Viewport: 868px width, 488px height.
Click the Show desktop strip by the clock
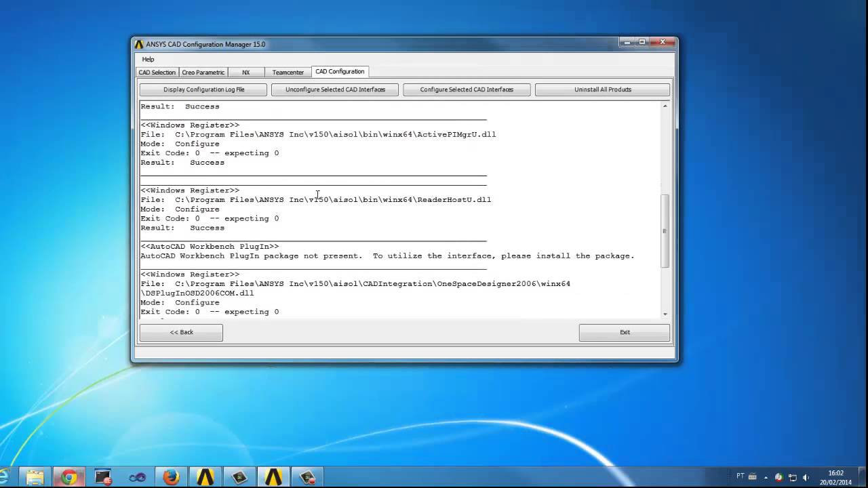[x=863, y=477]
